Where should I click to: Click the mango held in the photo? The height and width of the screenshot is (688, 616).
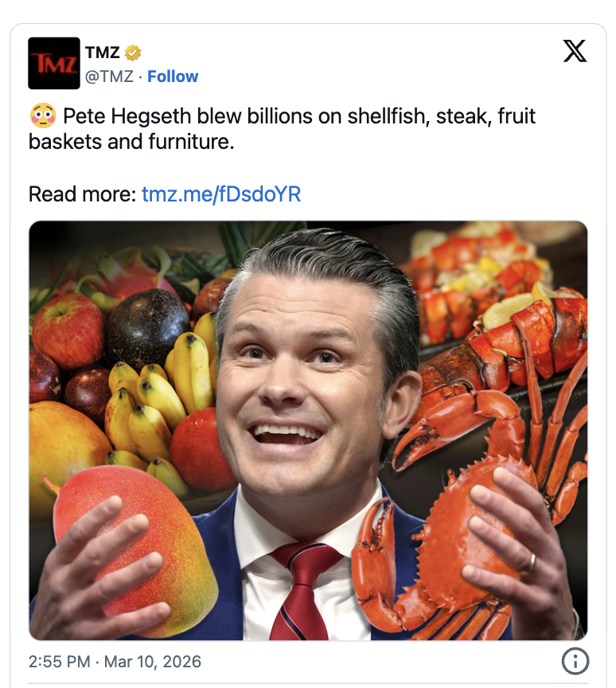(136, 550)
